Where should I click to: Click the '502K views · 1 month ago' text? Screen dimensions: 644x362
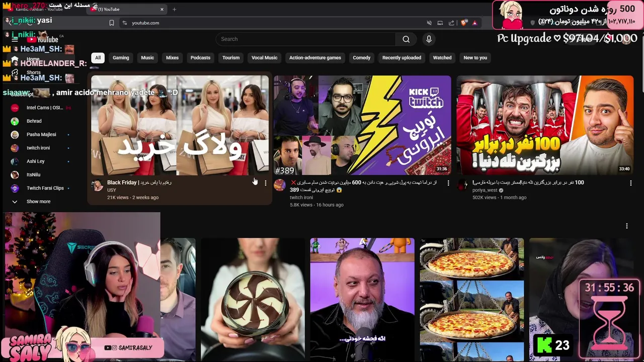pos(500,198)
